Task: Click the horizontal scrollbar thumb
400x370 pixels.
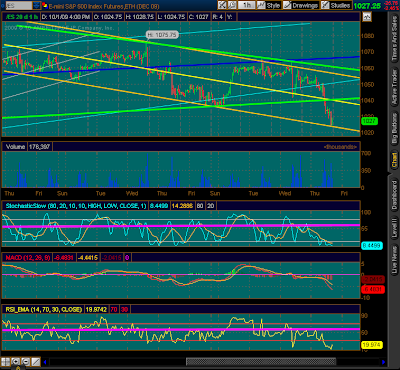Action: [x=261, y=362]
